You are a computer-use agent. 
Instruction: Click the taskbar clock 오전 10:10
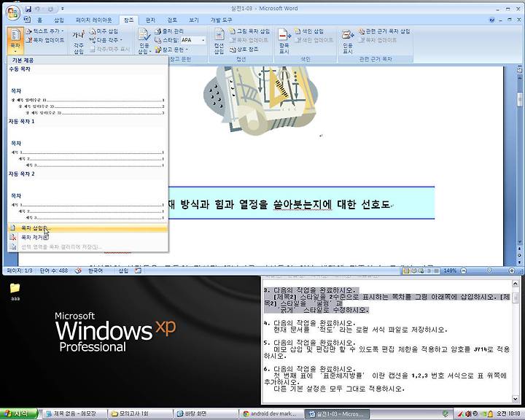(508, 414)
